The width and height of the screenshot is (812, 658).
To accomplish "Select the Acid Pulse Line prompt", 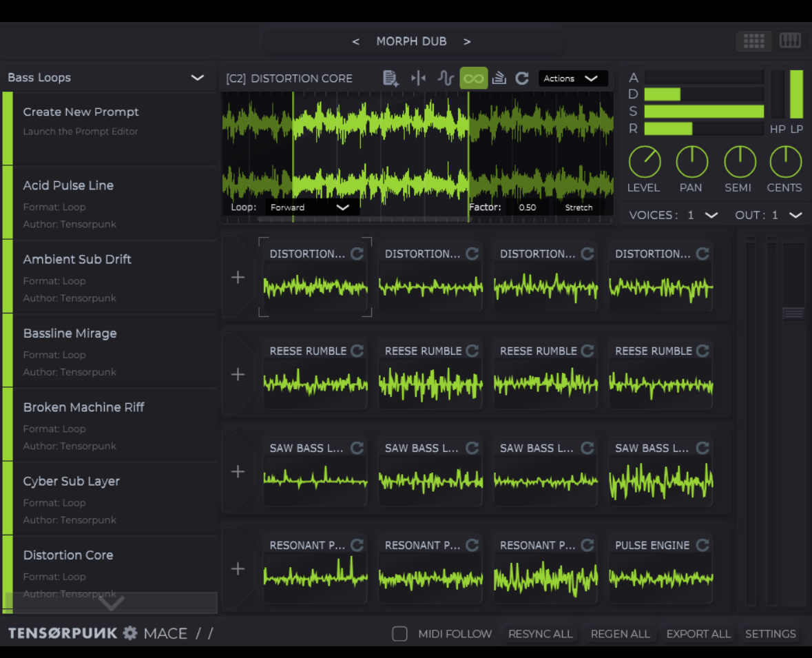I will (x=110, y=203).
